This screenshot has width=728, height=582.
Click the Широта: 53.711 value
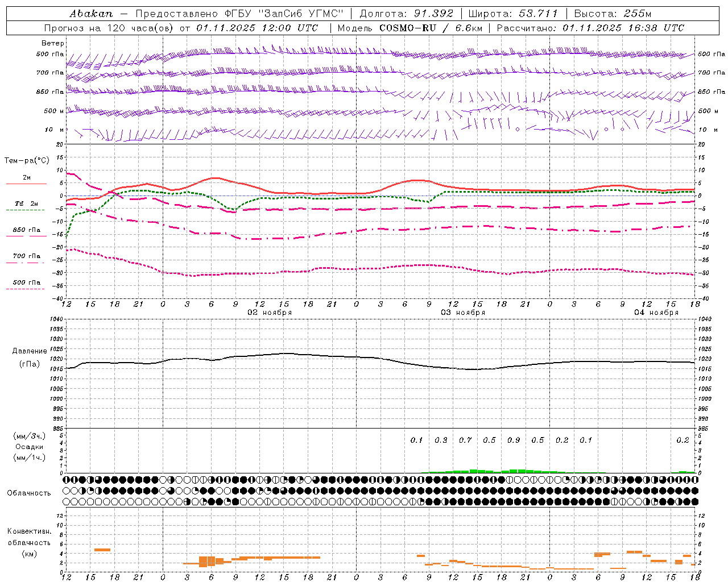[514, 14]
